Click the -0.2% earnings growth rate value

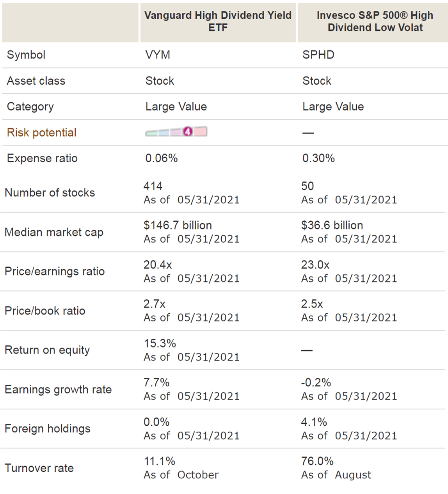[316, 382]
